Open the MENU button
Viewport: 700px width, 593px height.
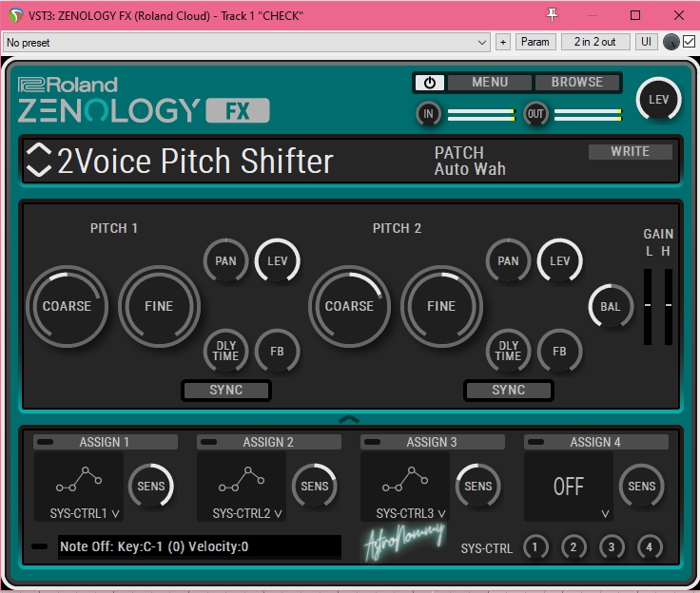[x=490, y=82]
